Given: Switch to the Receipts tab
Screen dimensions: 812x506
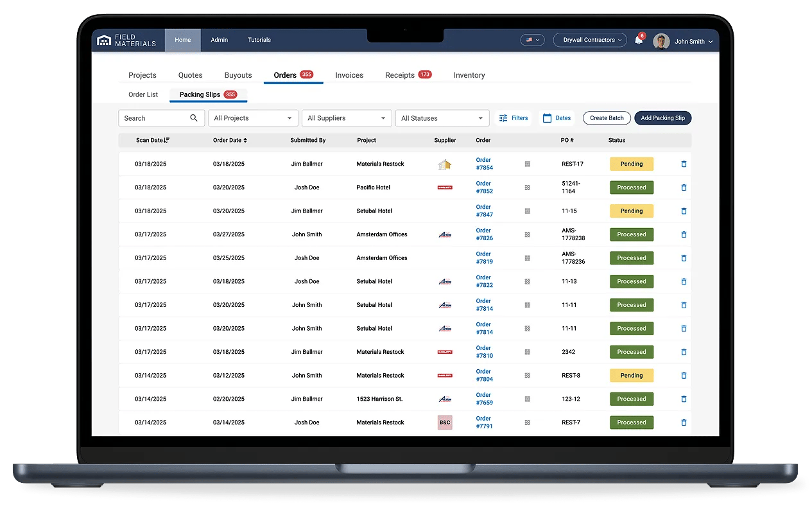Looking at the screenshot, I should (x=408, y=75).
